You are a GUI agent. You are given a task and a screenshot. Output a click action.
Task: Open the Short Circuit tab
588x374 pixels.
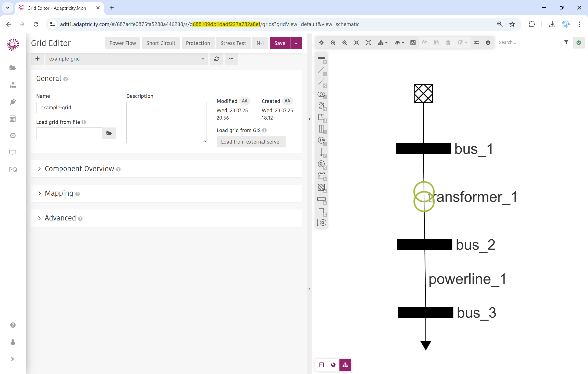161,43
